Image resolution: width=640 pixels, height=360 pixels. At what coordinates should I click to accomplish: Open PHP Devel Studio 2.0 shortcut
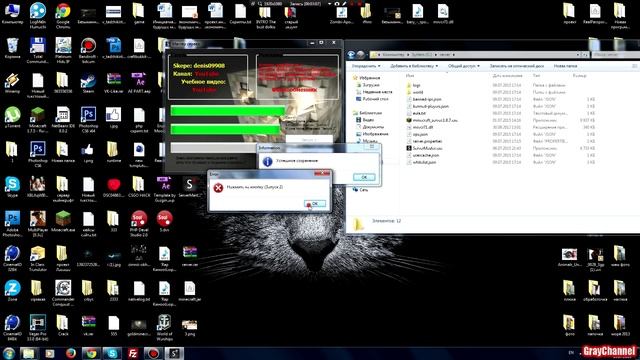pyautogui.click(x=139, y=224)
